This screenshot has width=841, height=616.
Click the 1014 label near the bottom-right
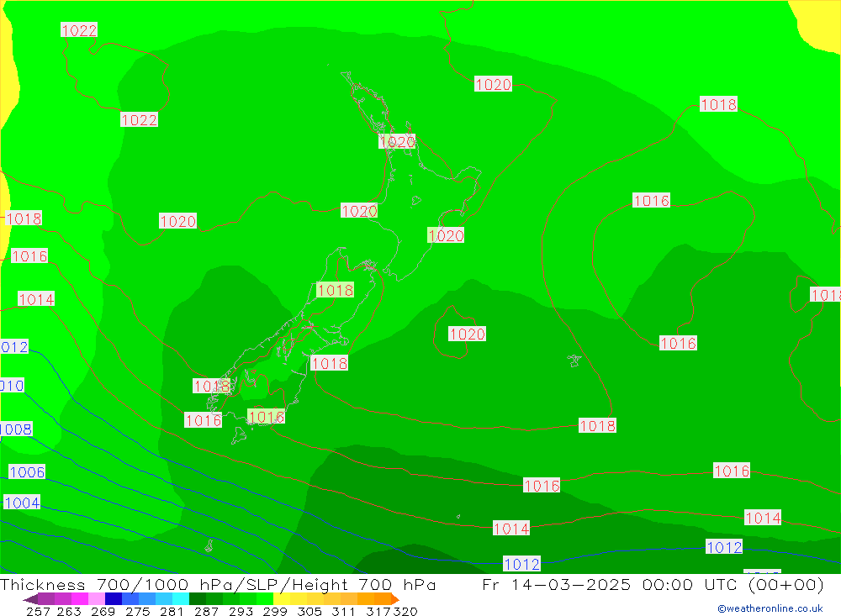(763, 518)
